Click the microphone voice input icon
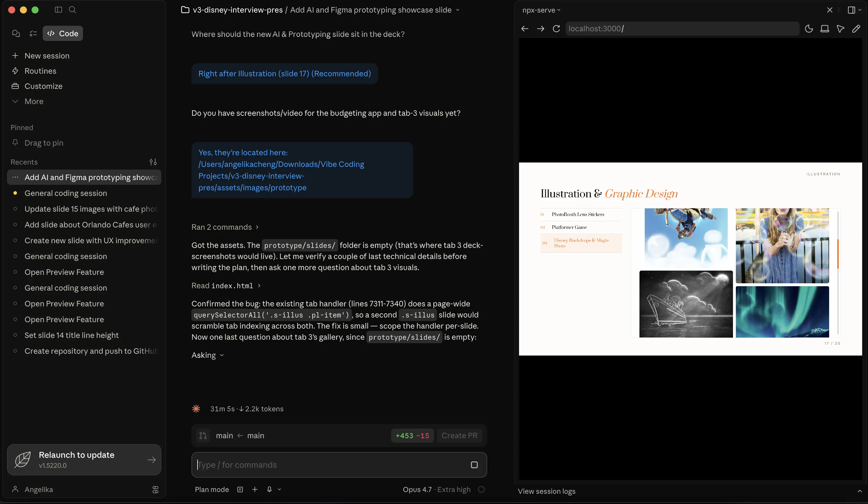The width and height of the screenshot is (868, 504). (269, 489)
